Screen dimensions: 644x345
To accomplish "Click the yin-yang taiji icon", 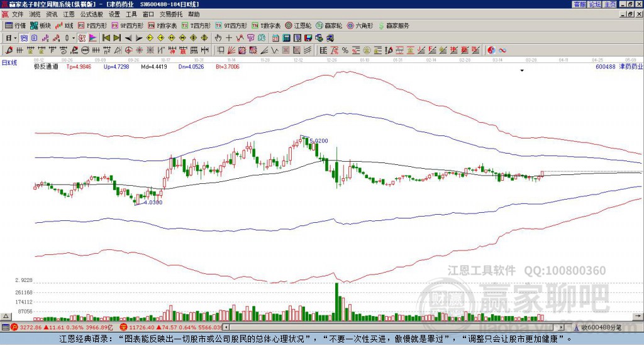I will [491, 50].
